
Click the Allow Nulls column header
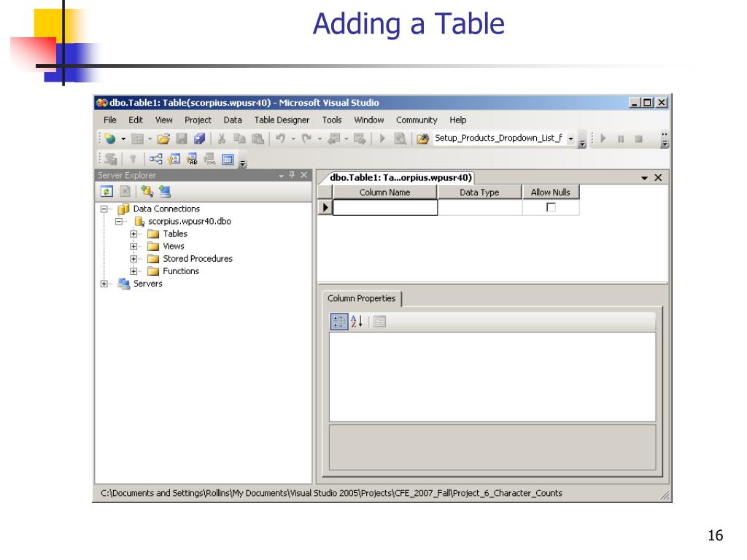[551, 192]
